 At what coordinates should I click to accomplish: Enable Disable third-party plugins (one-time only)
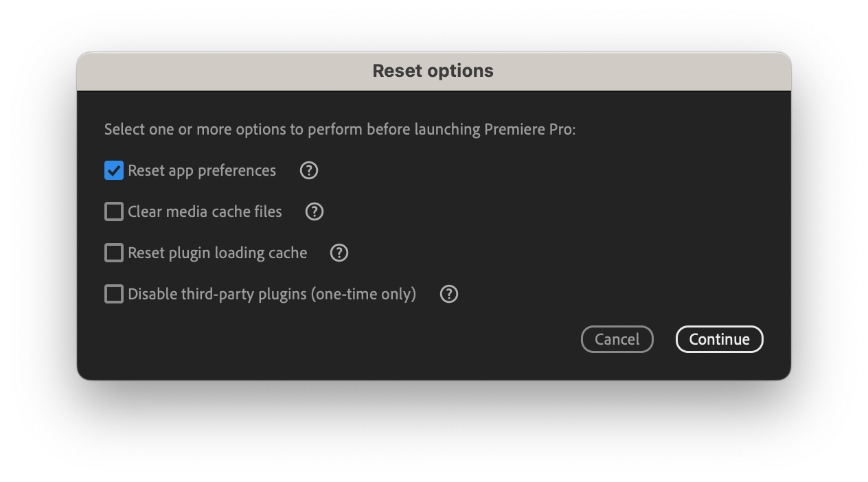pos(113,294)
